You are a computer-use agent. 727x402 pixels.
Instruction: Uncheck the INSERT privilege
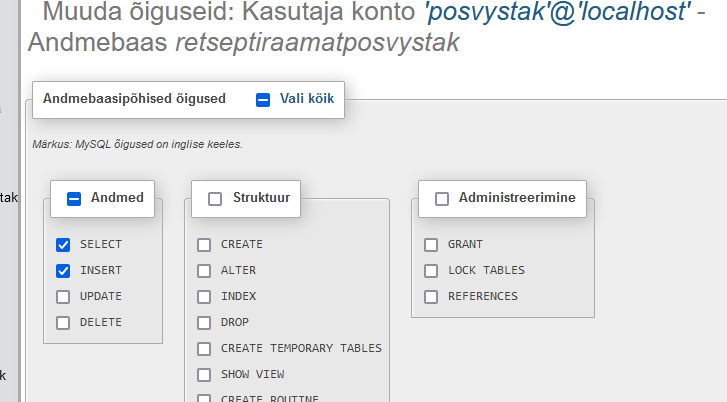63,270
